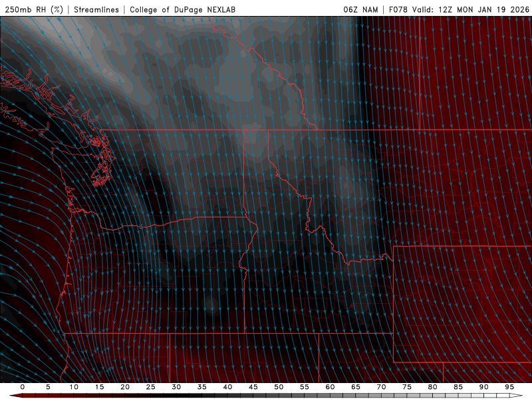Click the "75" color scale label
This screenshot has height=399, width=532.
[x=407, y=387]
